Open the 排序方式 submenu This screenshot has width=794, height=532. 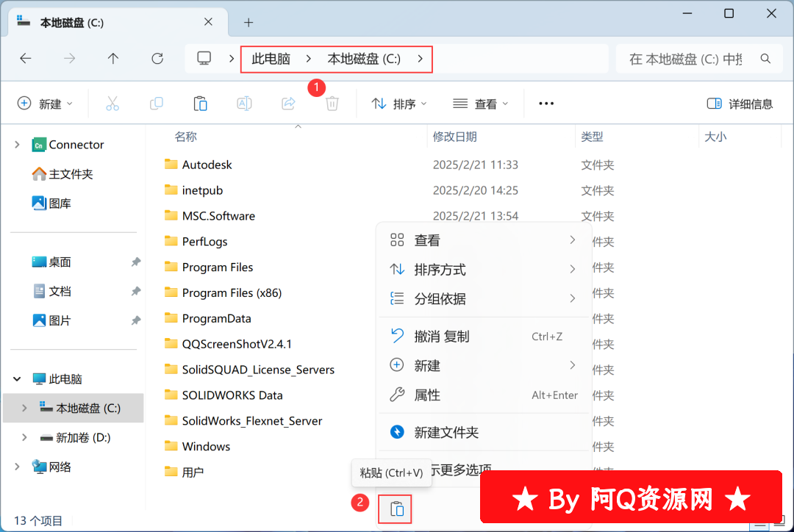[x=484, y=269]
